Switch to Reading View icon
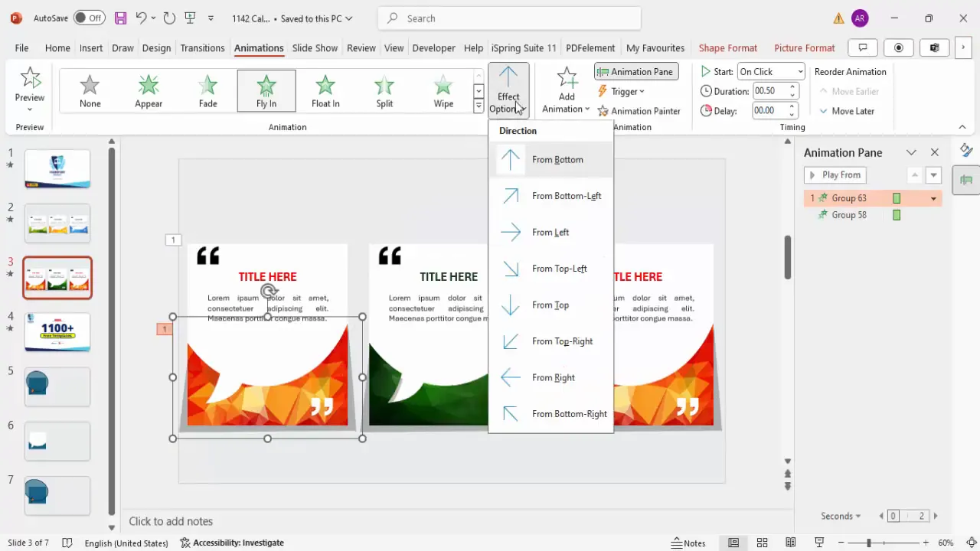 790,543
